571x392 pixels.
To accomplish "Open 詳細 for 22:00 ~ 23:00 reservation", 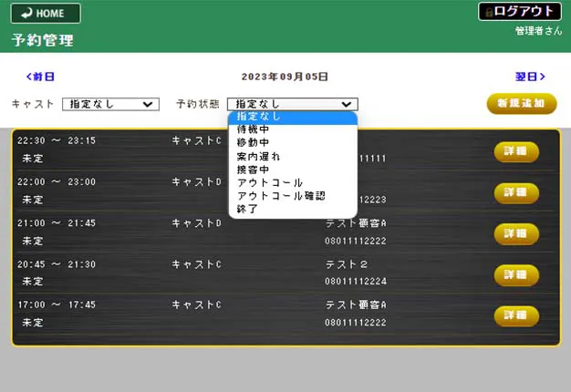I will [x=516, y=192].
